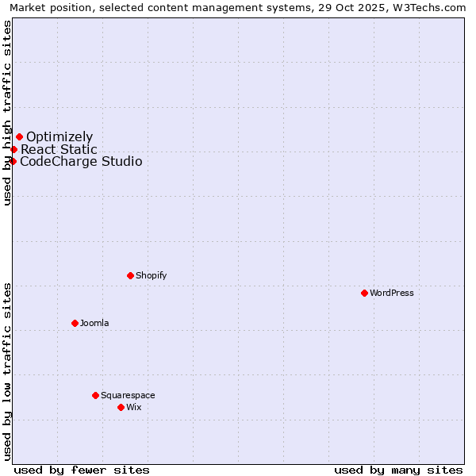Click the 'used by high traffic sites' label

7,113
